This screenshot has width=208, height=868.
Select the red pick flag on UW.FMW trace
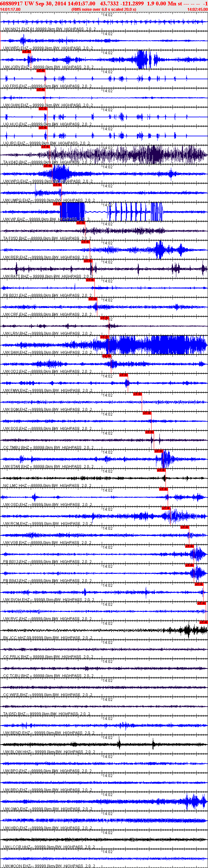click(123, 375)
